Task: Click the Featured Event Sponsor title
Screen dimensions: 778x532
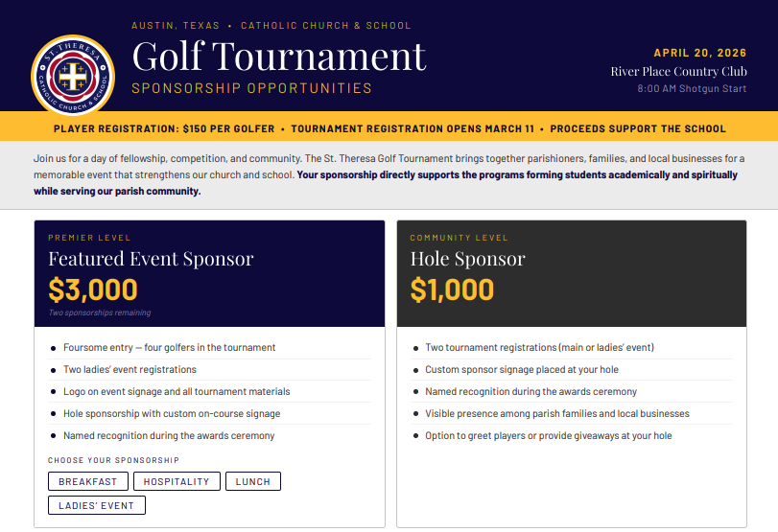Action: click(x=151, y=259)
